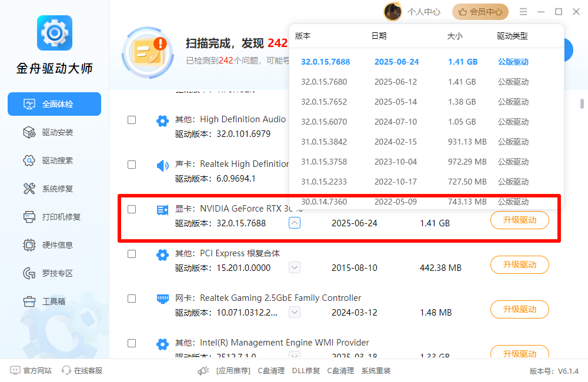Open the DLL修复 link

point(306,371)
